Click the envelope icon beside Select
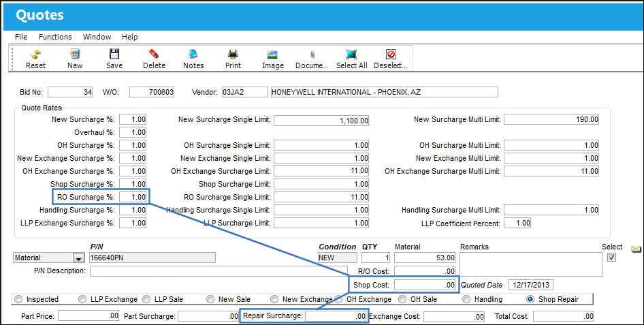Screen dimensions: 644x325 (x=636, y=249)
